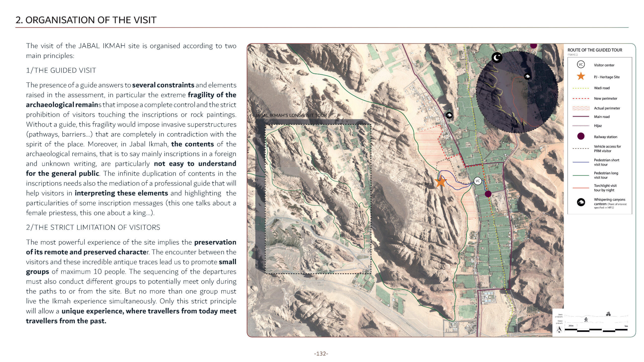Click the Actual perimeter hatched red swatch
Image resolution: width=644 pixels, height=362 pixels.
[581, 108]
